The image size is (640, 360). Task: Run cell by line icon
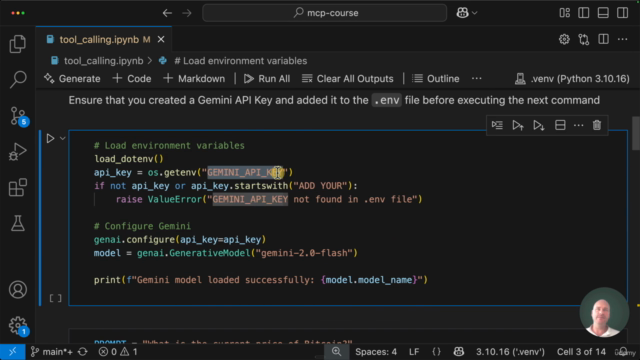coord(497,125)
